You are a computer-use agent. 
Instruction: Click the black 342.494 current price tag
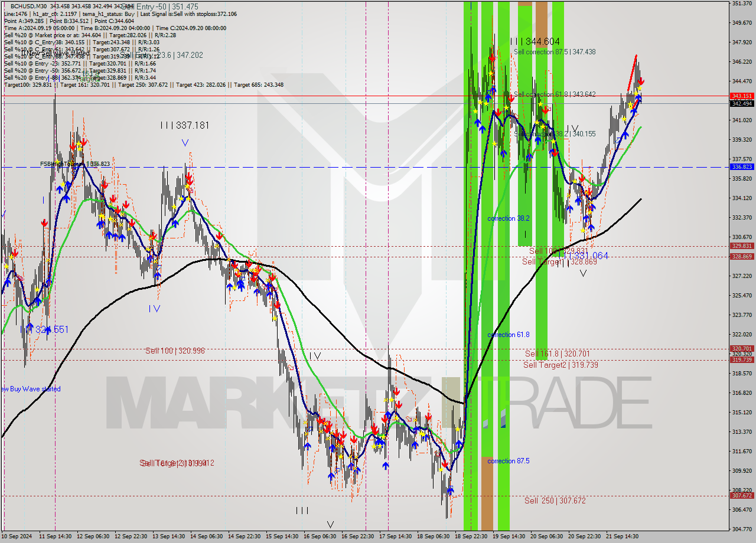coord(742,103)
